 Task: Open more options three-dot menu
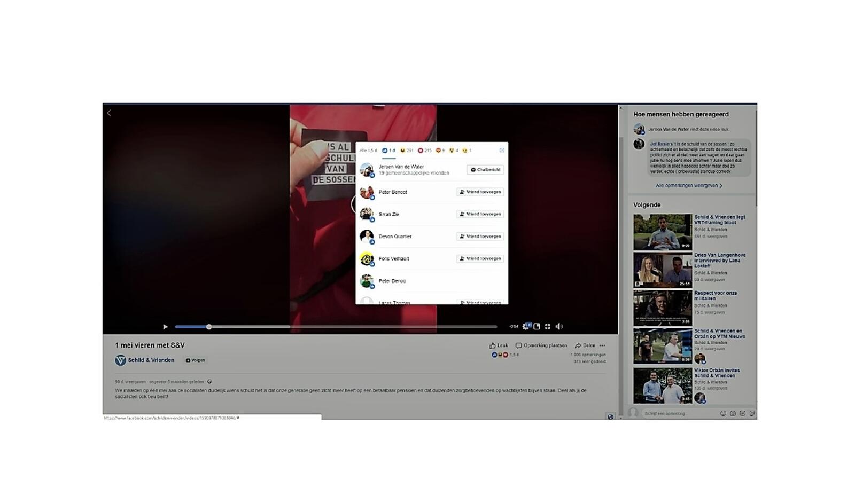coord(602,345)
